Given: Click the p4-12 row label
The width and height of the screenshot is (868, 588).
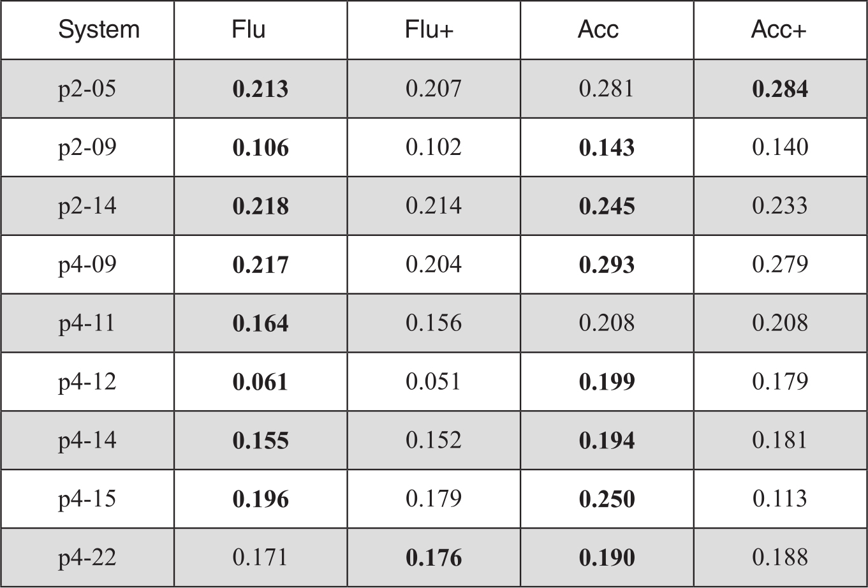Looking at the screenshot, I should [x=87, y=382].
